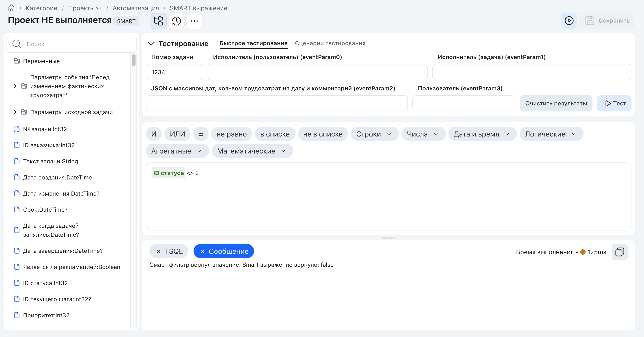Close the TSQL chip with x
The height and width of the screenshot is (337, 644).
click(x=158, y=251)
